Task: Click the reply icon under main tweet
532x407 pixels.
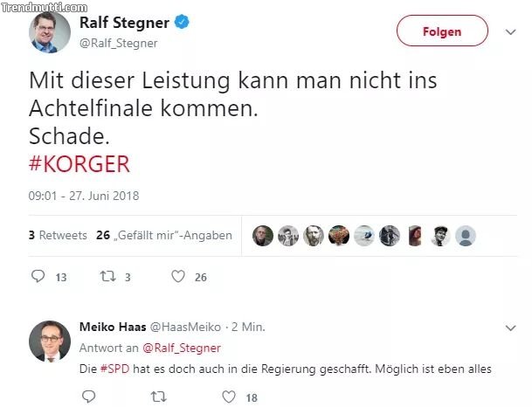Action: (38, 277)
